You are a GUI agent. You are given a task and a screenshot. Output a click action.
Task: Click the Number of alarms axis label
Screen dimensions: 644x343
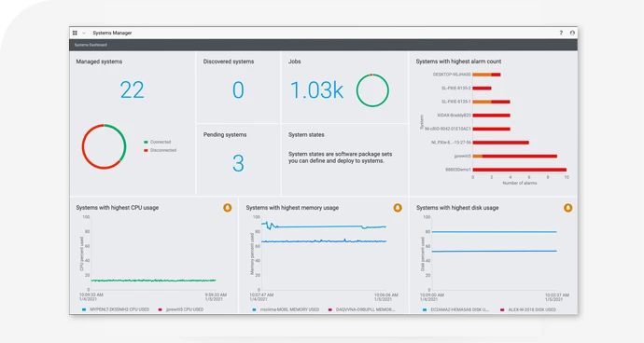point(520,183)
